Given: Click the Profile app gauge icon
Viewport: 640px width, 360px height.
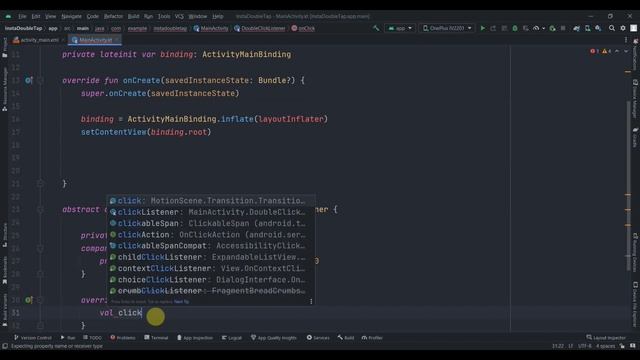Looking at the screenshot, I should [536, 28].
